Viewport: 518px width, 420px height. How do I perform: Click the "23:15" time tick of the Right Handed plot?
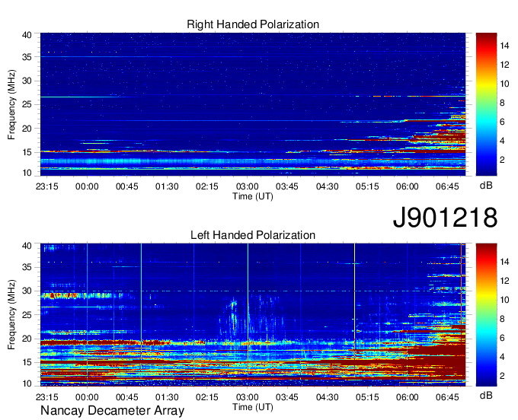tap(47, 186)
